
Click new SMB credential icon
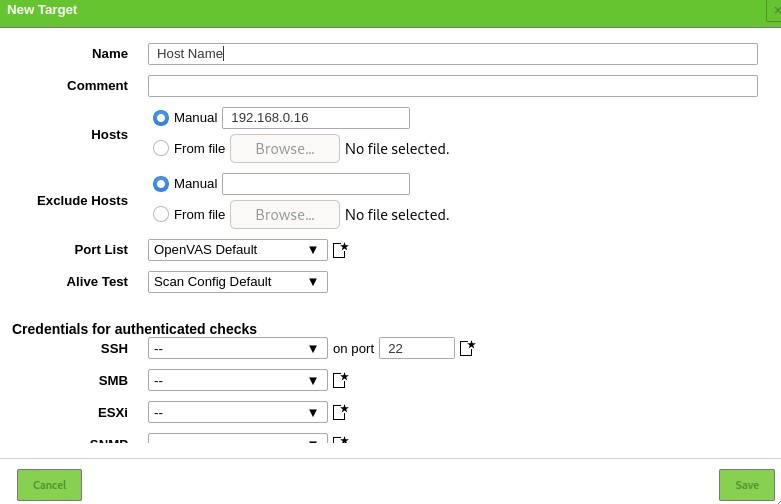[x=340, y=380]
